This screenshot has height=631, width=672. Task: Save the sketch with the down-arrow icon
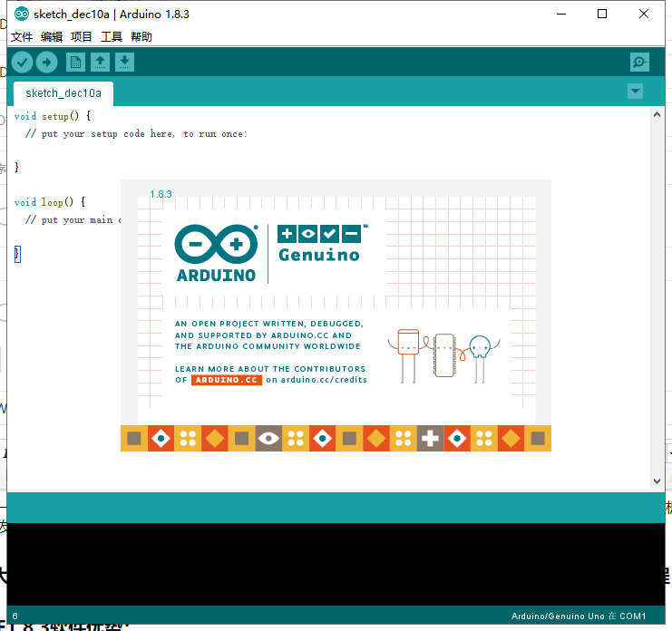(x=125, y=63)
